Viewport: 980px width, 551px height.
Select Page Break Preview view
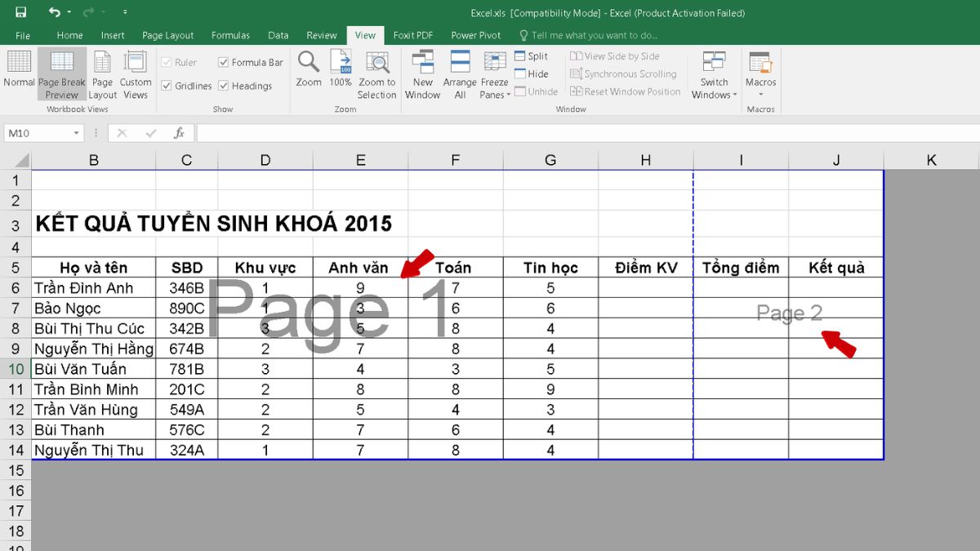[x=61, y=73]
